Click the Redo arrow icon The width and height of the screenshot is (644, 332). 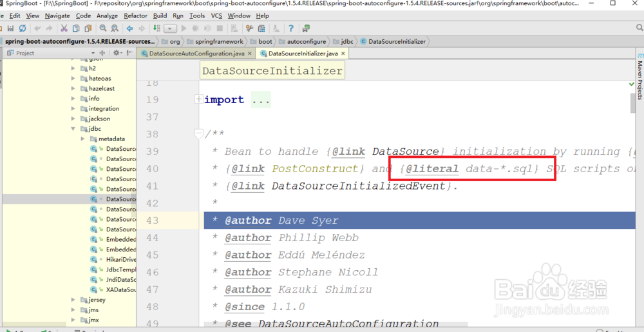(50, 28)
